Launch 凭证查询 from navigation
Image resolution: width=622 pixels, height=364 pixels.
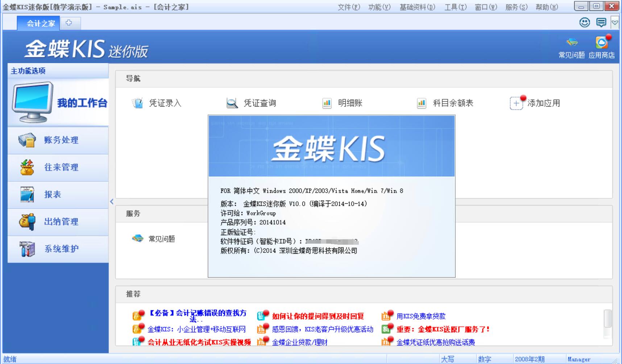pyautogui.click(x=251, y=103)
